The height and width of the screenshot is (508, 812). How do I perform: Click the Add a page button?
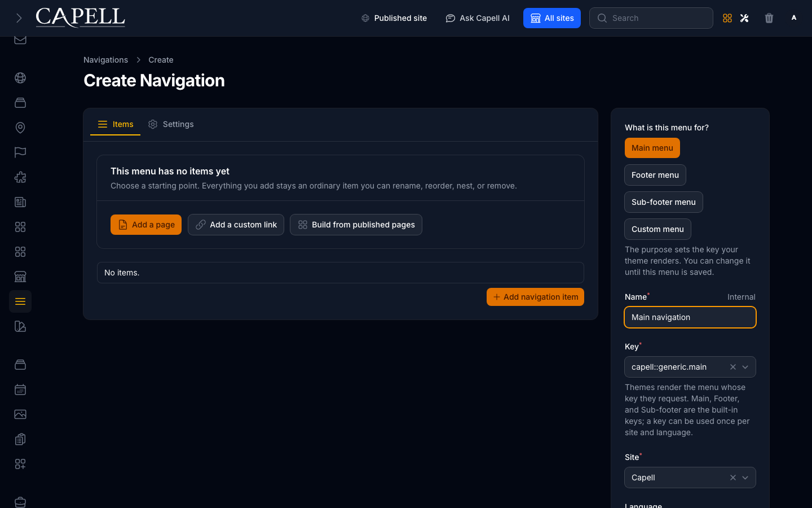tap(146, 225)
